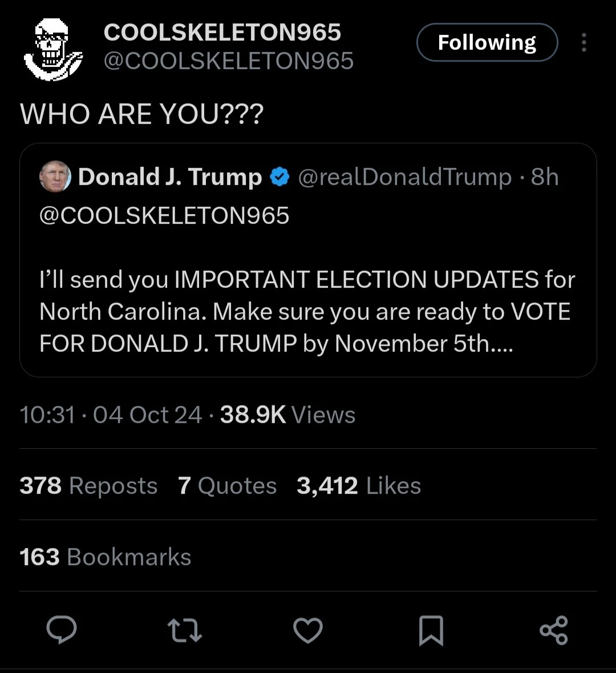Open the share icon options

tap(553, 630)
